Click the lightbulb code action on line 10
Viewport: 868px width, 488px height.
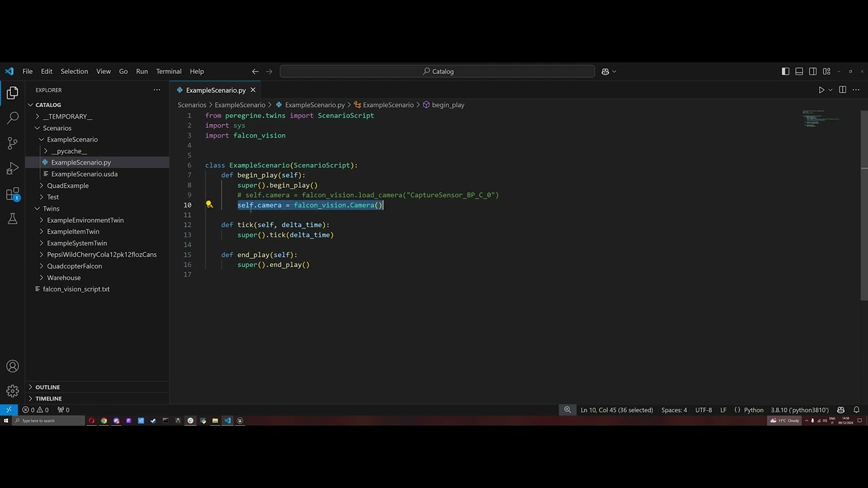pyautogui.click(x=210, y=204)
